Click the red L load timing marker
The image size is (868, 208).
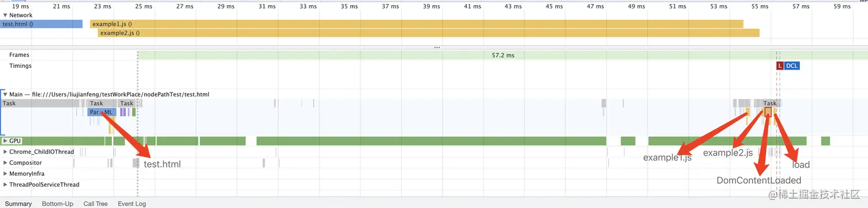[x=780, y=66]
